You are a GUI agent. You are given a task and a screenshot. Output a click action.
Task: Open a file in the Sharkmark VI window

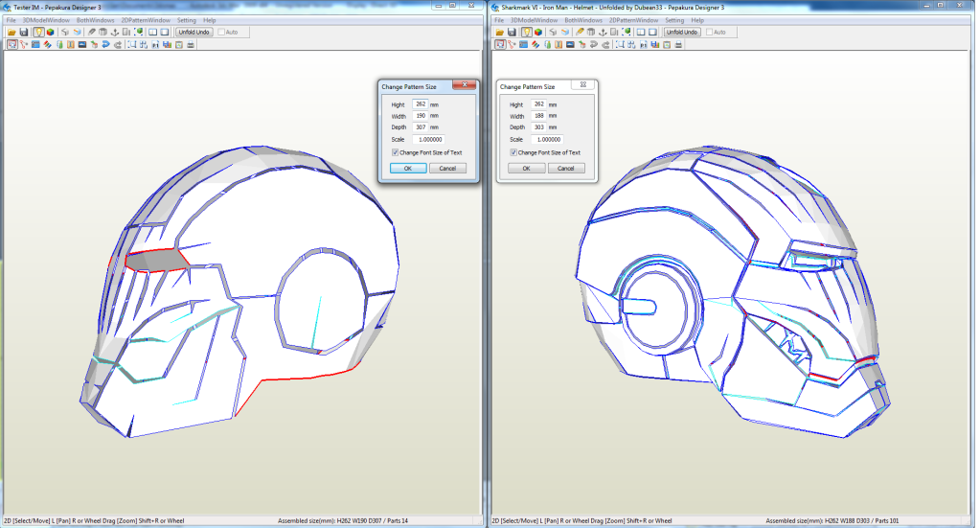tap(499, 32)
